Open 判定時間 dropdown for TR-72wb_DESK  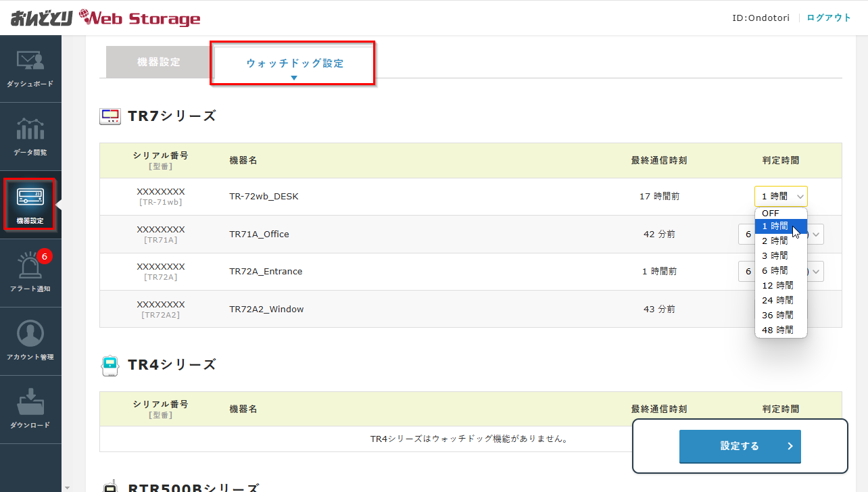point(781,197)
